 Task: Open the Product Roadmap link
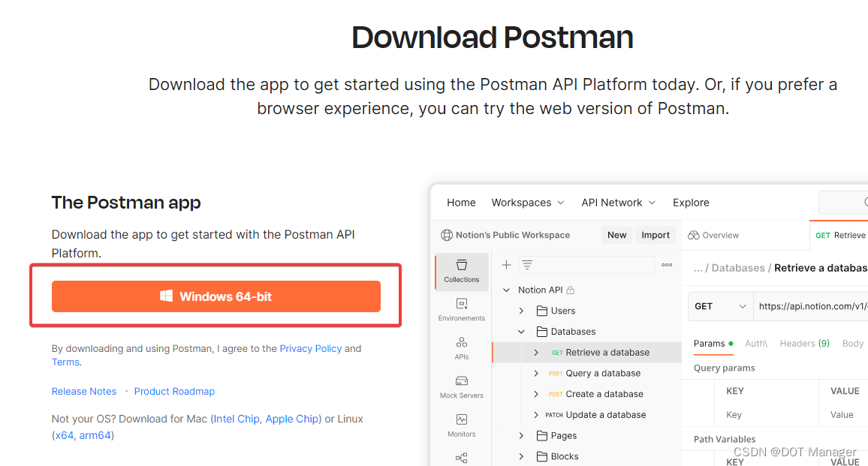(174, 391)
